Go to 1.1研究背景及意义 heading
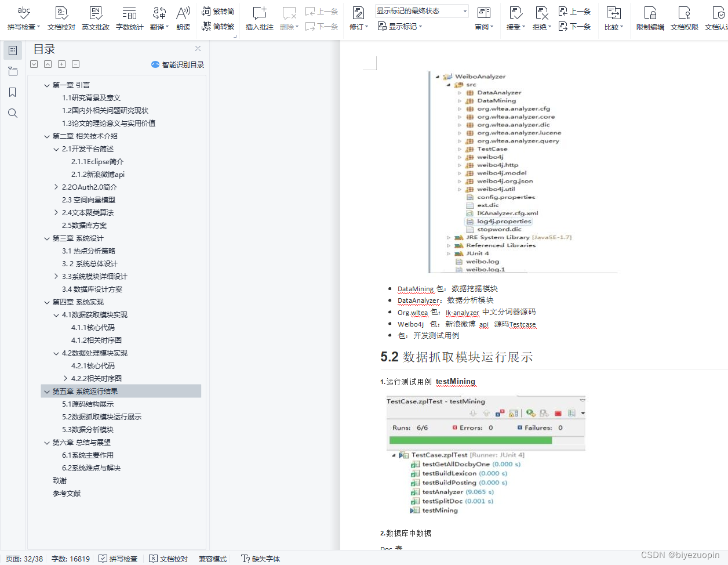The image size is (728, 565). tap(92, 98)
